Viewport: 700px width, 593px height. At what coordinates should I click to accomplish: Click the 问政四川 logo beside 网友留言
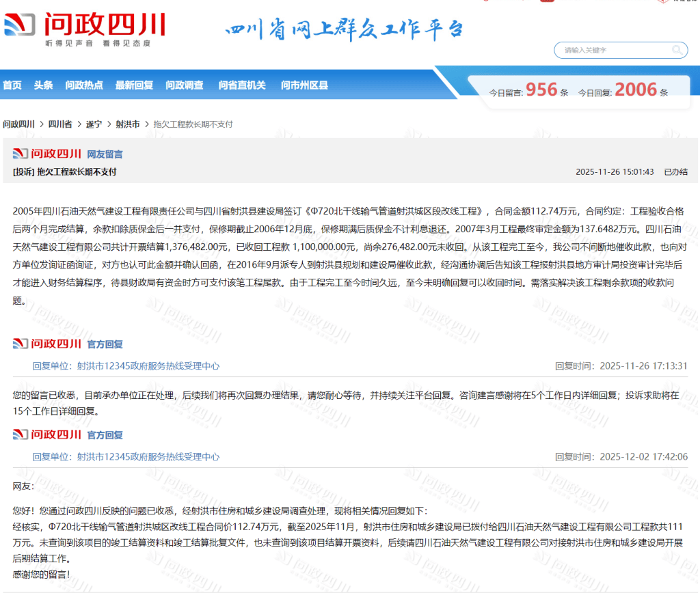[x=47, y=154]
